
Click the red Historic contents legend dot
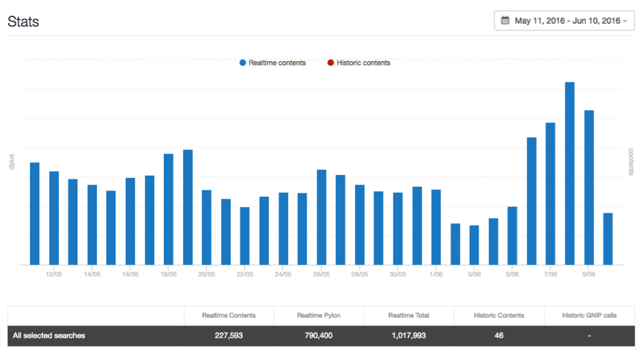click(x=331, y=63)
